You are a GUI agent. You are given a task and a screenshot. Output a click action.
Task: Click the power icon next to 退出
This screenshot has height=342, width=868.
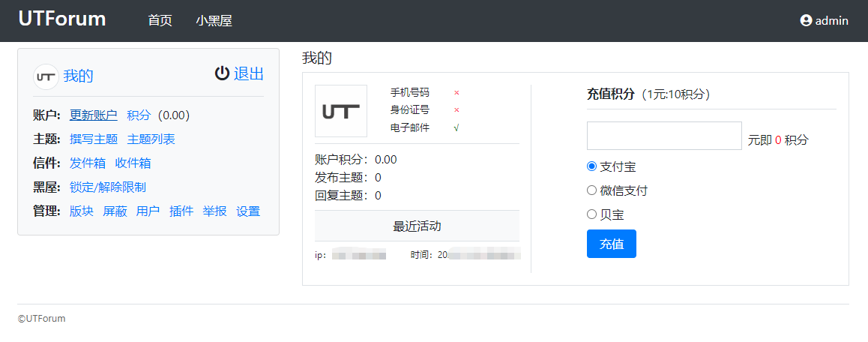point(222,73)
